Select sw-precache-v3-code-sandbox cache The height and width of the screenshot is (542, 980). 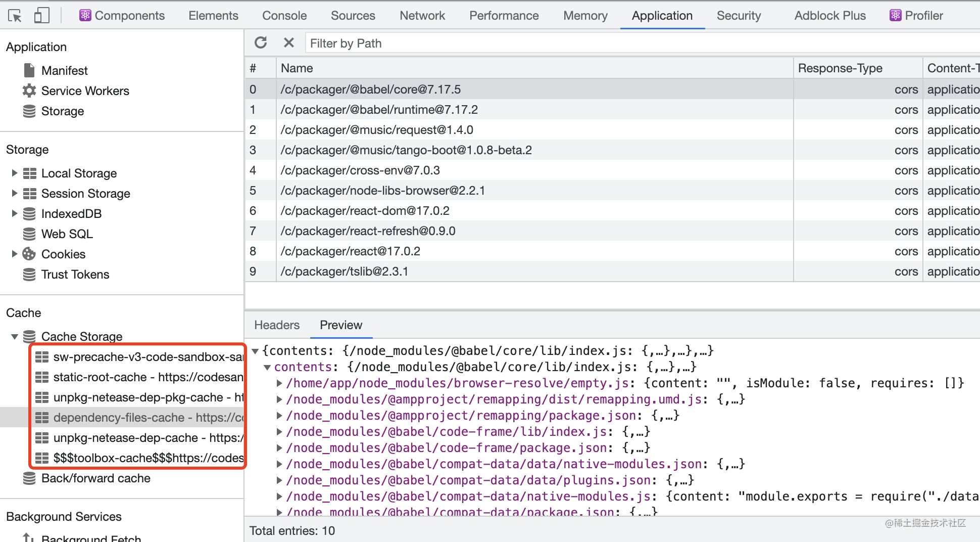pos(139,357)
